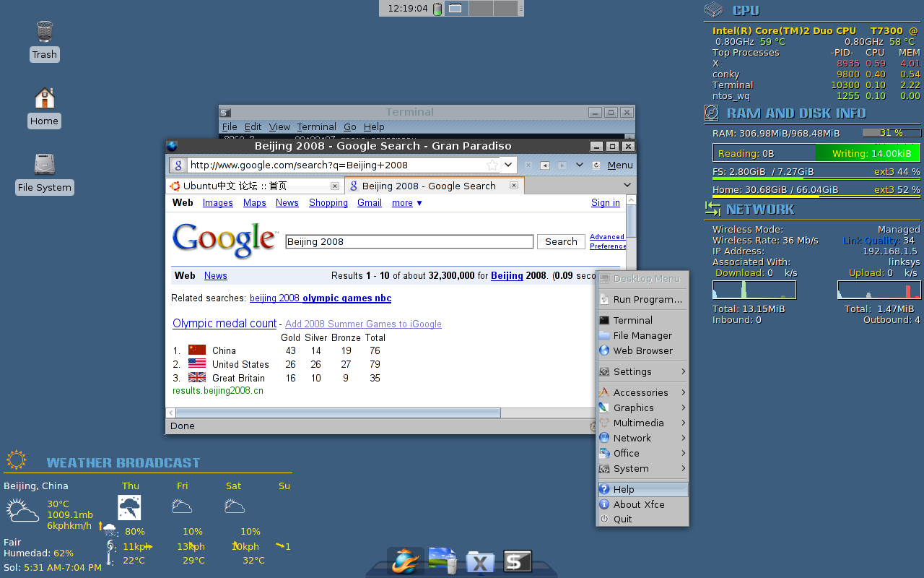Open the X folder in the dock
Image resolution: width=924 pixels, height=578 pixels.
point(480,562)
